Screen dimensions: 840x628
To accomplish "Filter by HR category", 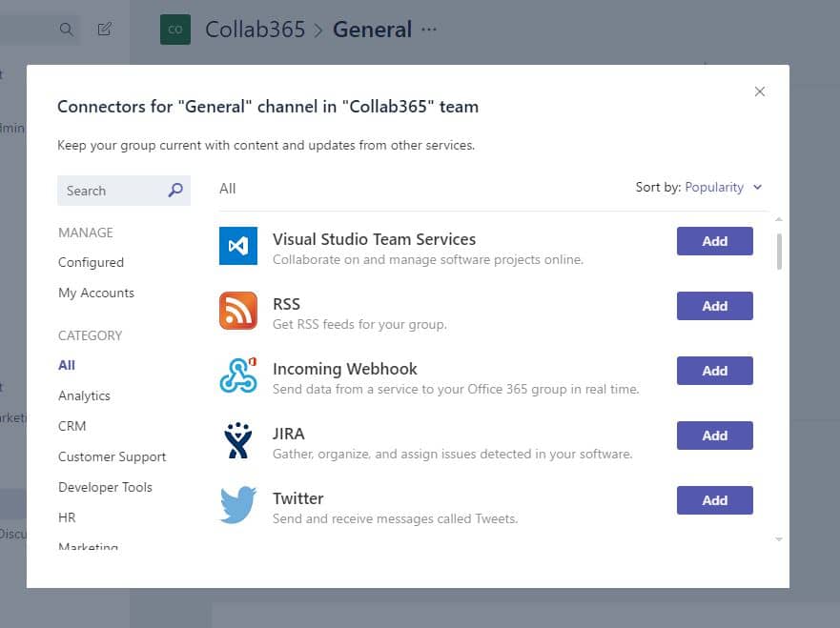I will [x=67, y=517].
